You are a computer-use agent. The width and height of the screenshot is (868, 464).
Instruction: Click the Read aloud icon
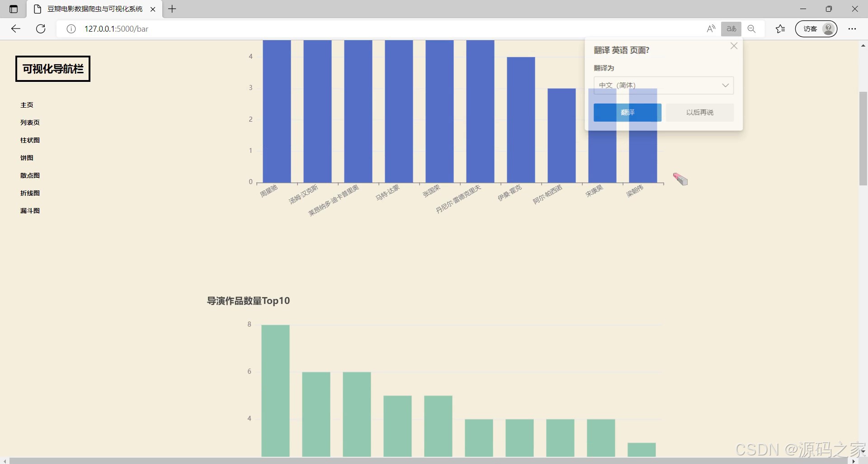click(711, 28)
